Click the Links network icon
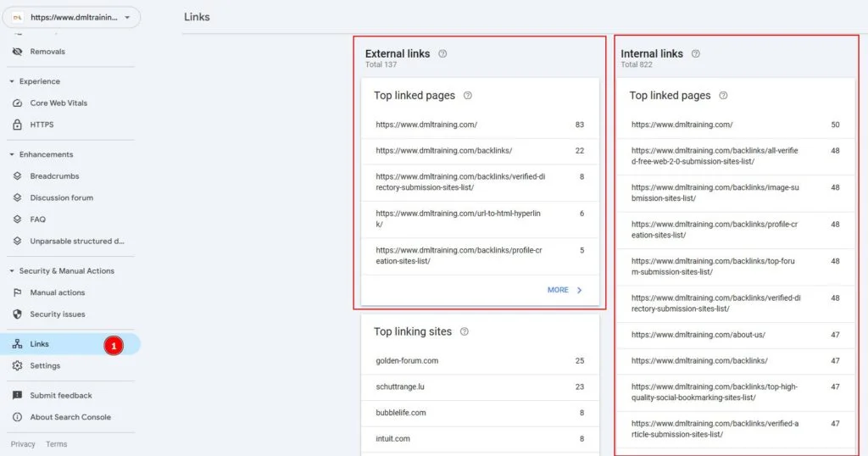 pos(17,343)
